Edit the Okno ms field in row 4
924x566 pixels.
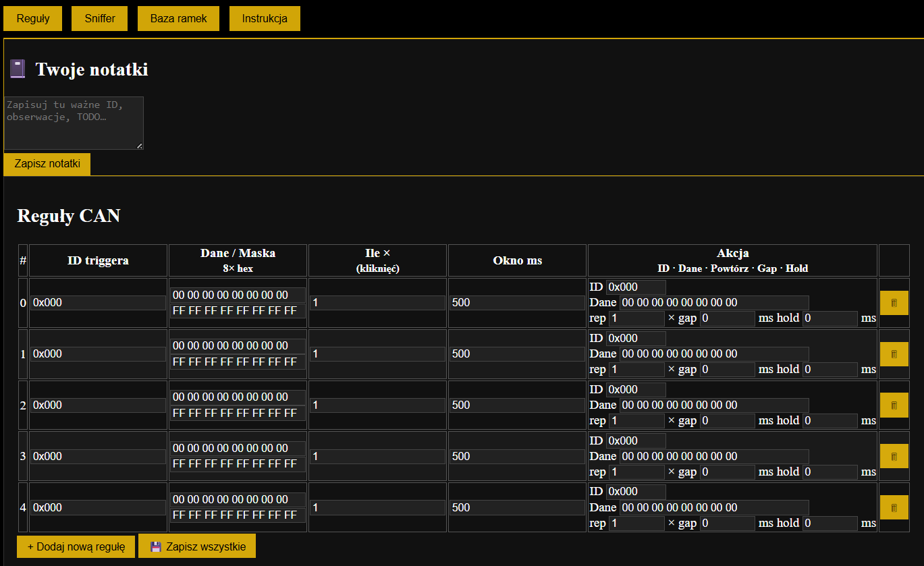click(x=517, y=507)
